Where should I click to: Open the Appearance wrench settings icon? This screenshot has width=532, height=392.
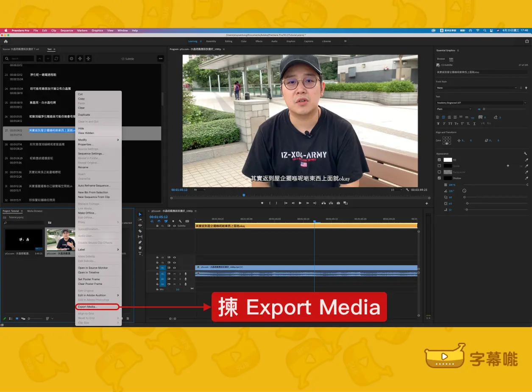(x=526, y=153)
